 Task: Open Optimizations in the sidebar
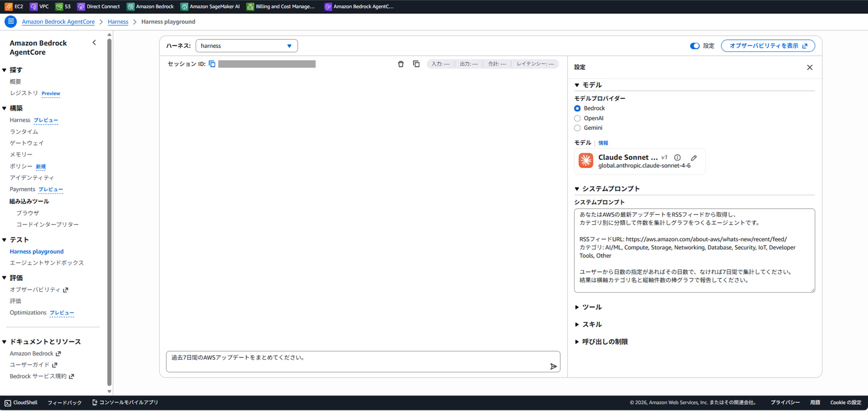point(28,313)
